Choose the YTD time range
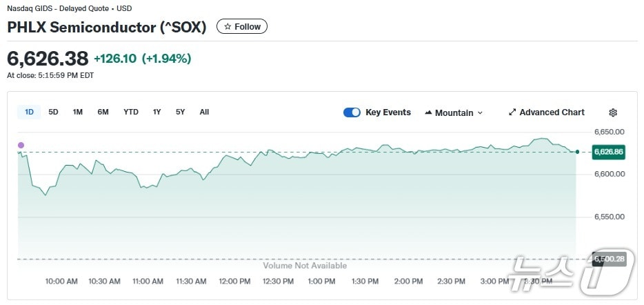Viewport: 644px width, 305px height. 131,112
